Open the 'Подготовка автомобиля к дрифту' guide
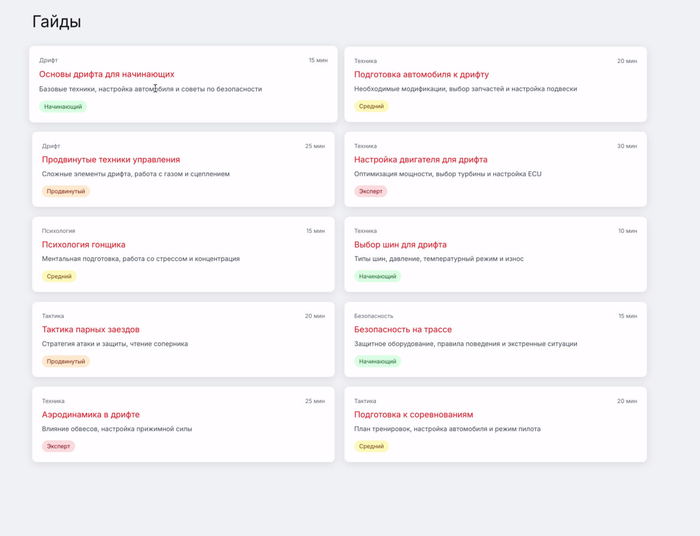Image resolution: width=700 pixels, height=536 pixels. (x=421, y=74)
